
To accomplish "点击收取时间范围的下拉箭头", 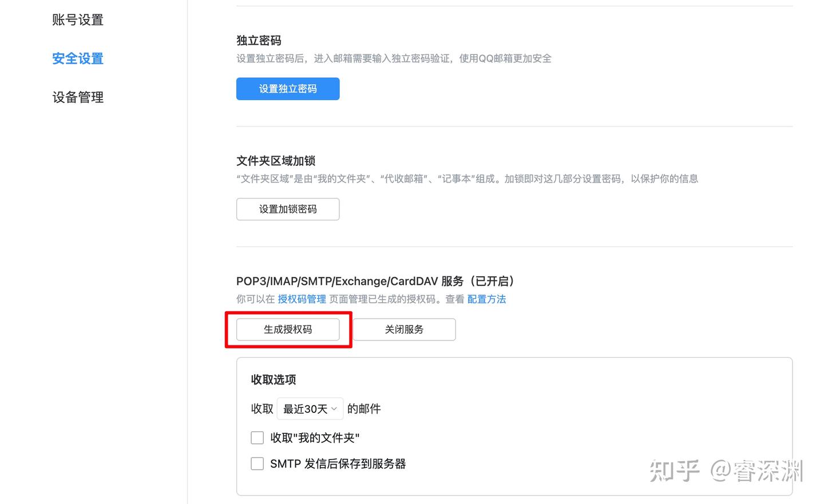I will [334, 408].
